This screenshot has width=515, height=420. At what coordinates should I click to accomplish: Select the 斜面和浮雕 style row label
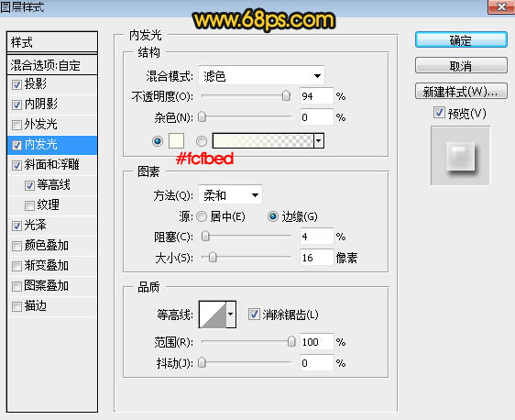52,165
